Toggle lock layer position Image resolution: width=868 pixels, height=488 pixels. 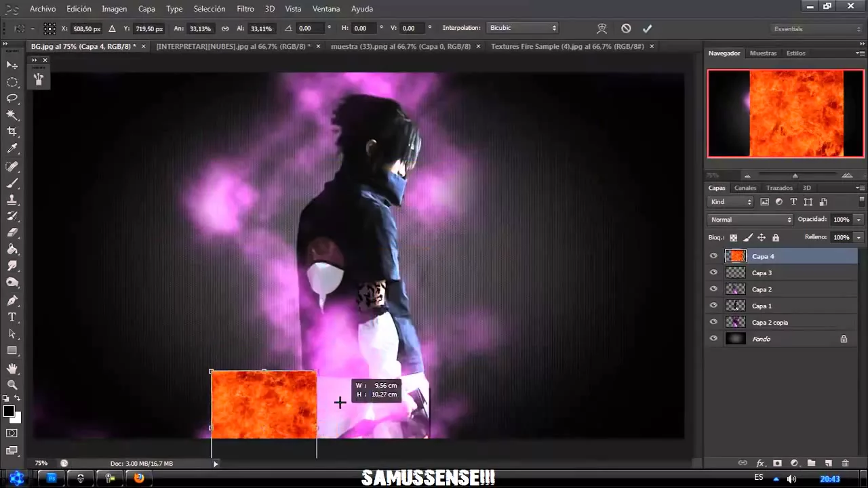click(762, 238)
